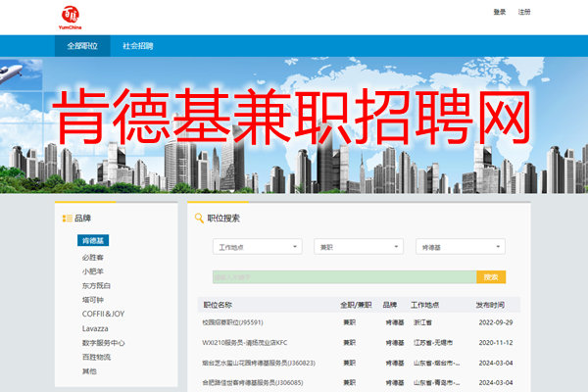This screenshot has width=588, height=392.
Task: Open the 注册 register link
Action: click(524, 12)
